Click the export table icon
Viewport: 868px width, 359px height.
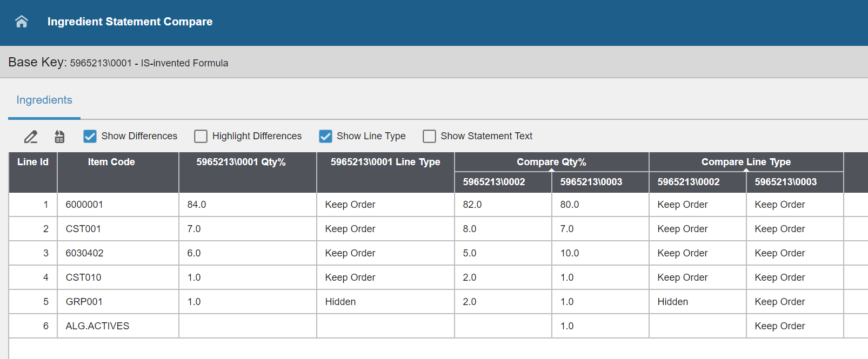point(59,137)
